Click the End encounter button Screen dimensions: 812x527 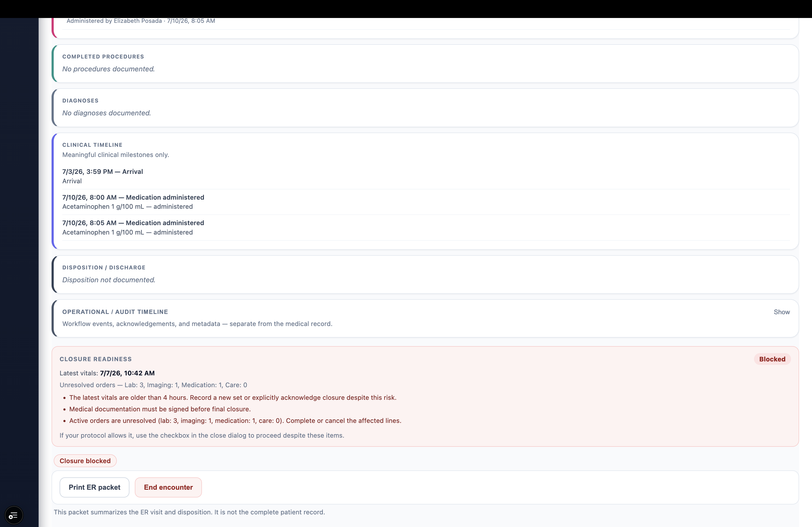pos(168,487)
